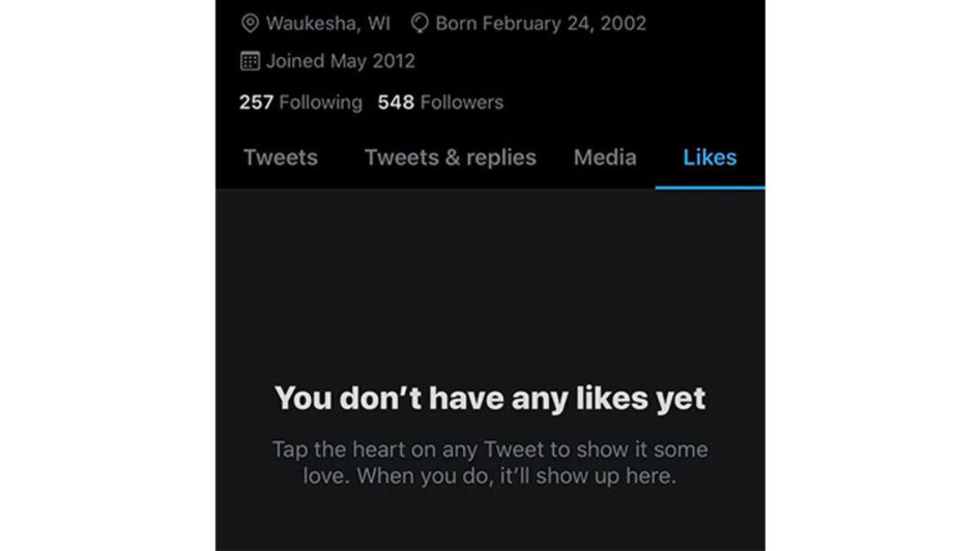The width and height of the screenshot is (980, 551).
Task: Click the active Likes tab
Action: pos(709,158)
